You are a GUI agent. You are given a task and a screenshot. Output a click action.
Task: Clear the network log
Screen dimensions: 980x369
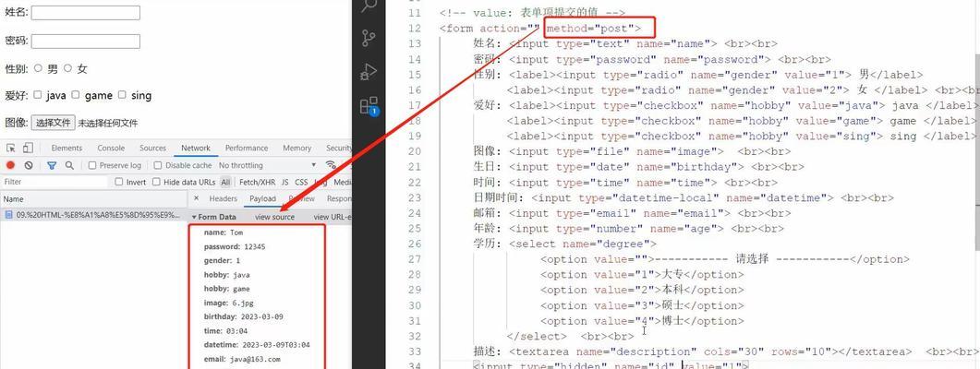(29, 165)
